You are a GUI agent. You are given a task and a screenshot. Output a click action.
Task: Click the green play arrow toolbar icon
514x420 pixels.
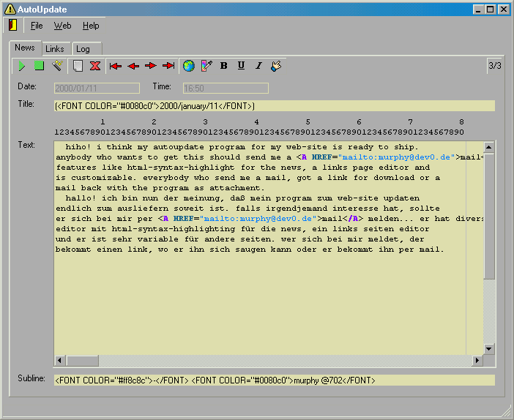coord(22,66)
